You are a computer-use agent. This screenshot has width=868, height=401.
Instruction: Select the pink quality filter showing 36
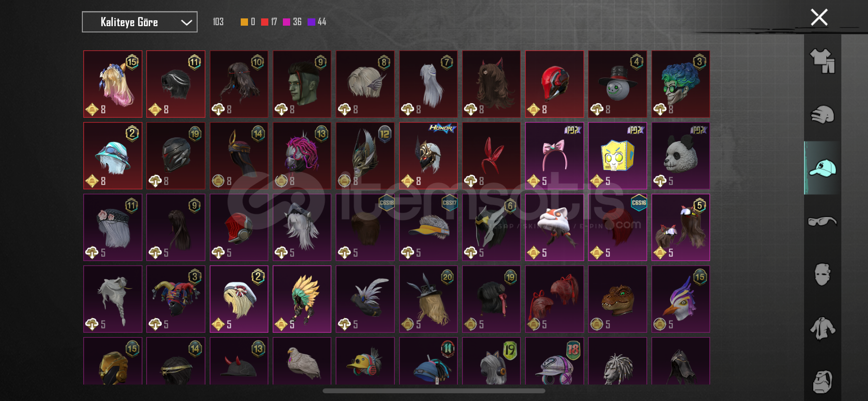[292, 22]
